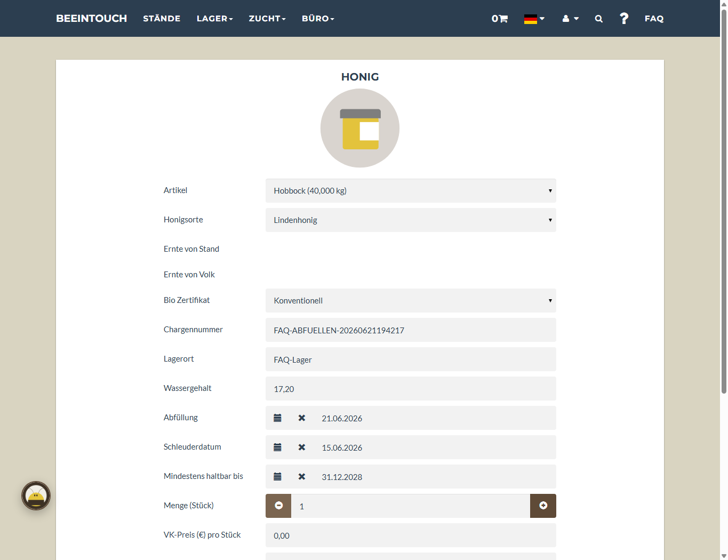Click the scrollbar down arrow
This screenshot has width=728, height=560.
[724, 556]
